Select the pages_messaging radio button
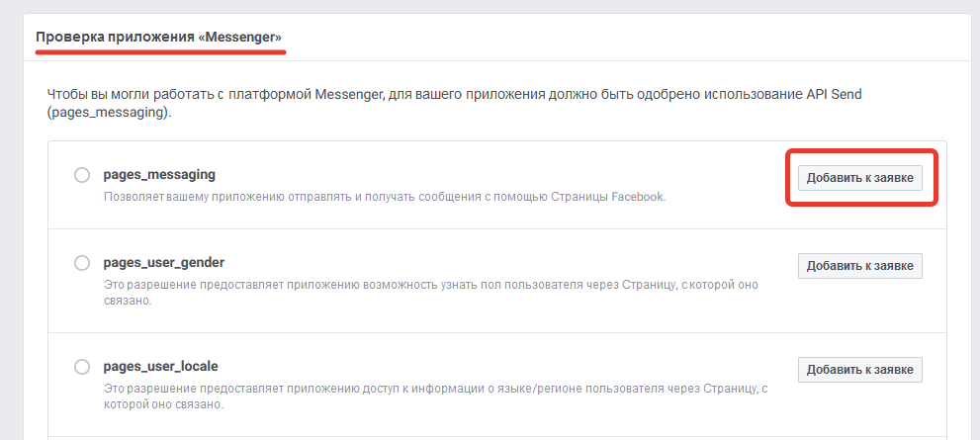The height and width of the screenshot is (440, 980). click(x=82, y=176)
